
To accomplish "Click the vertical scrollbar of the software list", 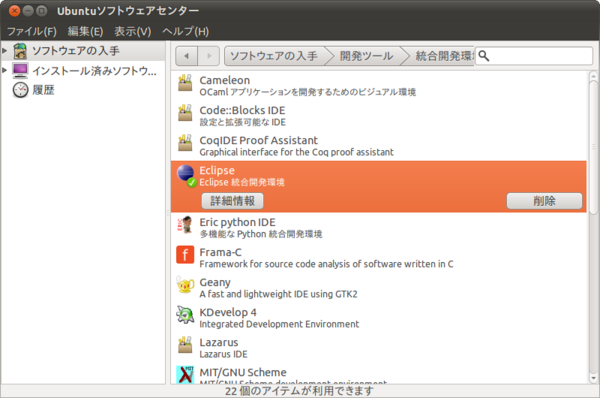I will click(x=593, y=147).
